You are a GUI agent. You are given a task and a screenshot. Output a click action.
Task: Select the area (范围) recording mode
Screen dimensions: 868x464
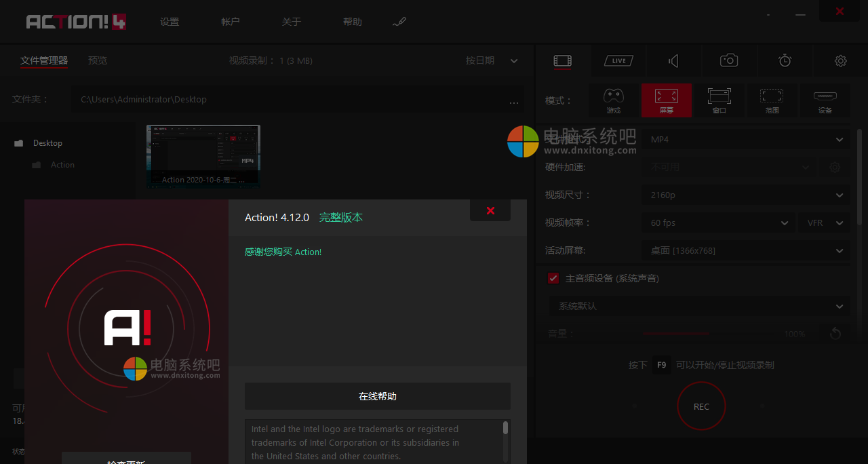coord(772,100)
